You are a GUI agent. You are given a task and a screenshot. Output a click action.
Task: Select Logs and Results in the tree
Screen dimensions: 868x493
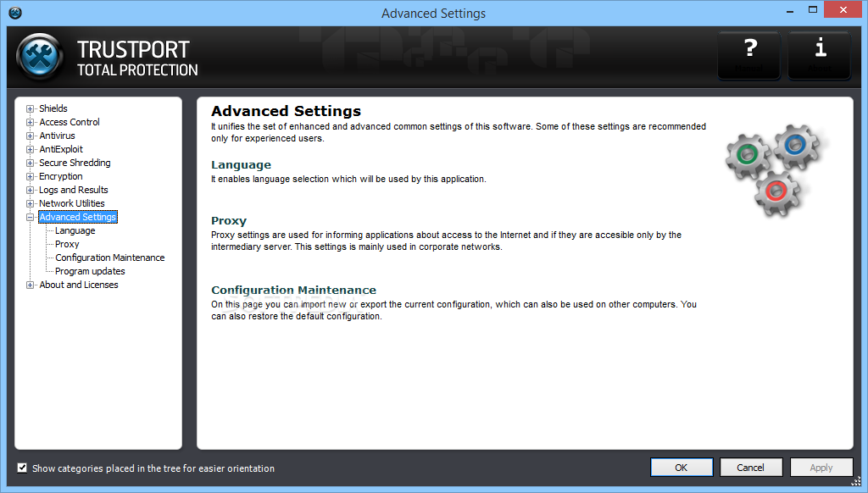[x=74, y=190]
